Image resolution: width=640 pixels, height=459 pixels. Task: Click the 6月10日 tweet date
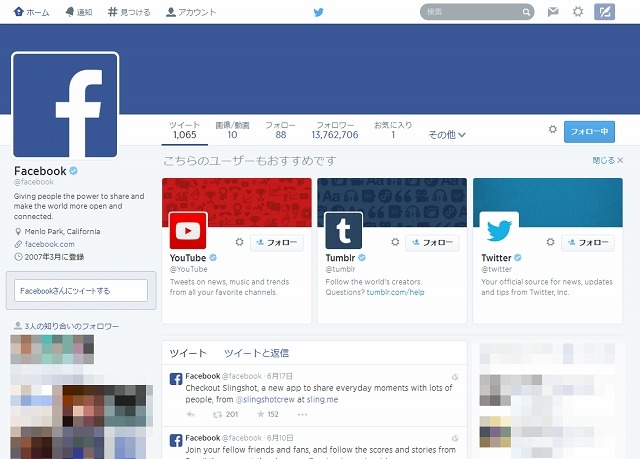[x=280, y=438]
